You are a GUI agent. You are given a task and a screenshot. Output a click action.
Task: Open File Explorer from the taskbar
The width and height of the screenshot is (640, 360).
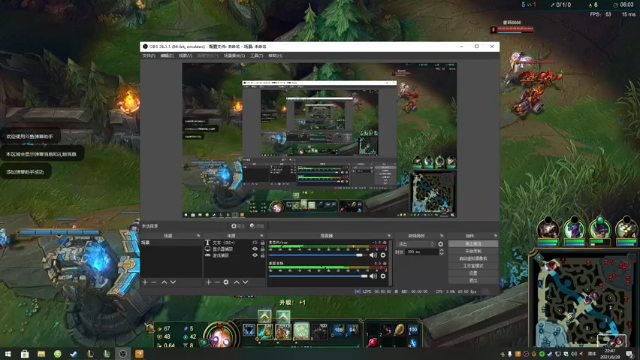pyautogui.click(x=41, y=354)
